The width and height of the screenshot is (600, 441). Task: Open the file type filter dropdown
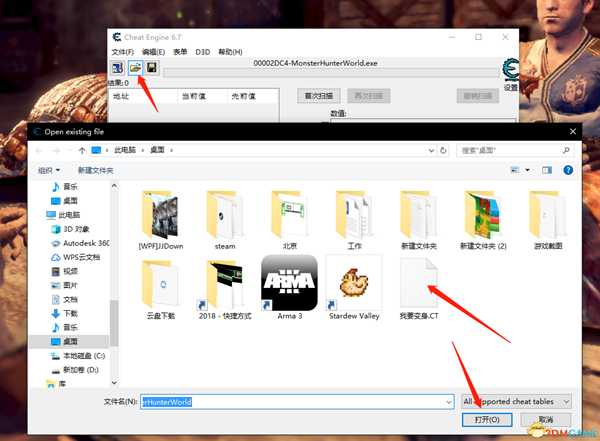coord(515,401)
